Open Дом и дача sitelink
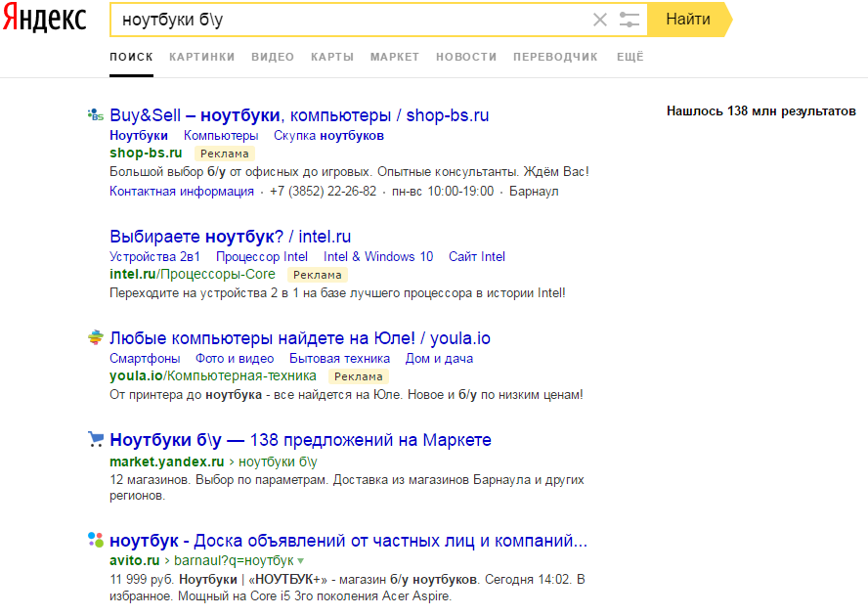 pos(439,359)
